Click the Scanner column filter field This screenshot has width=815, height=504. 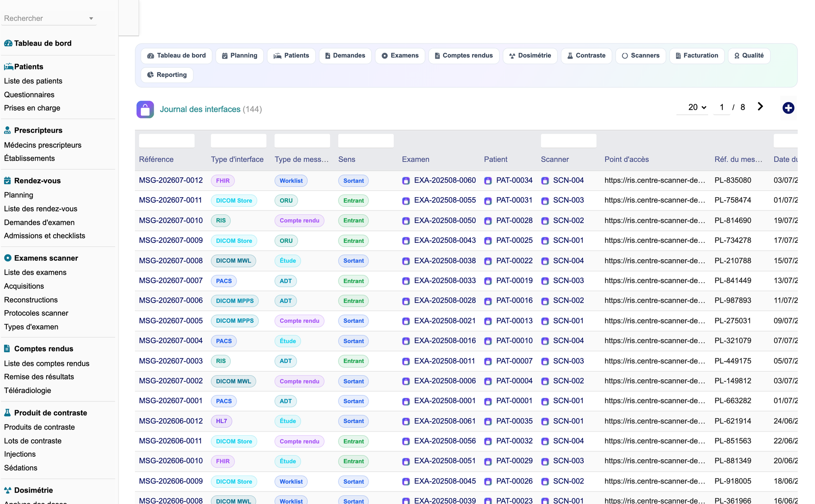(569, 141)
